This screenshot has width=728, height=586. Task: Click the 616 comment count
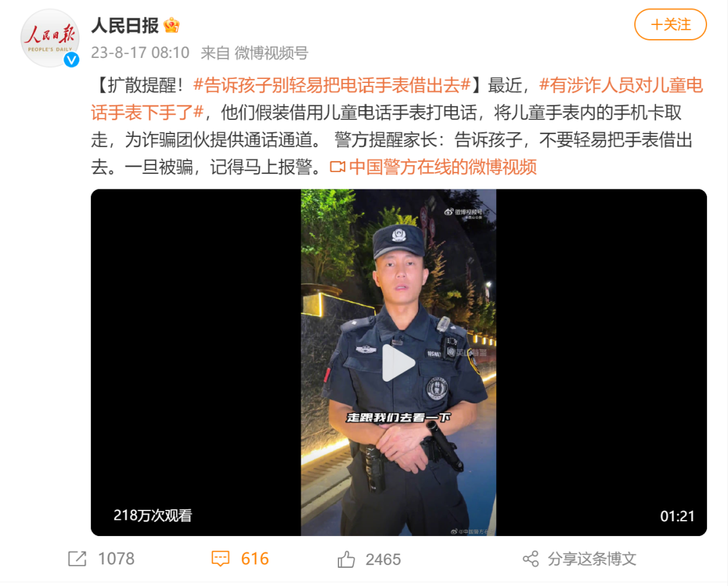click(255, 558)
